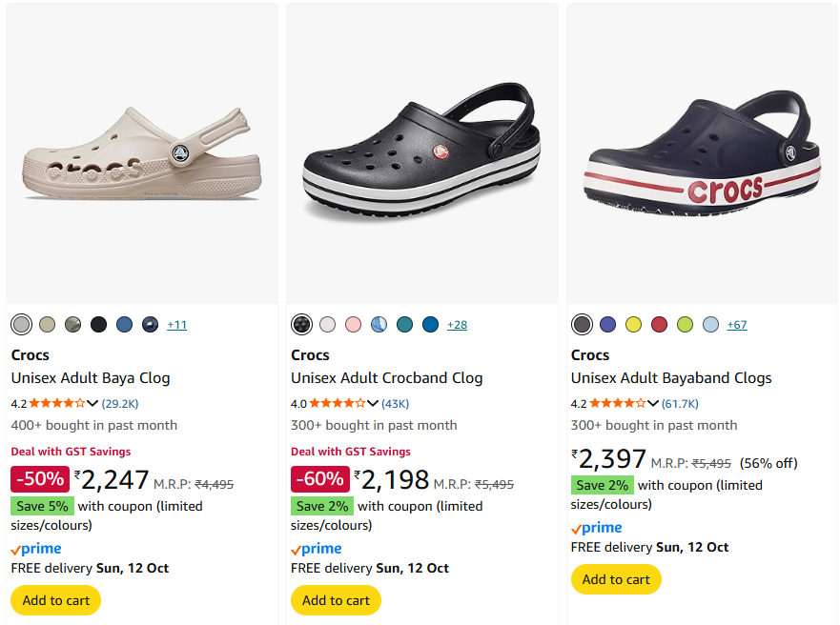Choose the teal swatch for Crocband Clog
The height and width of the screenshot is (625, 840).
point(404,325)
